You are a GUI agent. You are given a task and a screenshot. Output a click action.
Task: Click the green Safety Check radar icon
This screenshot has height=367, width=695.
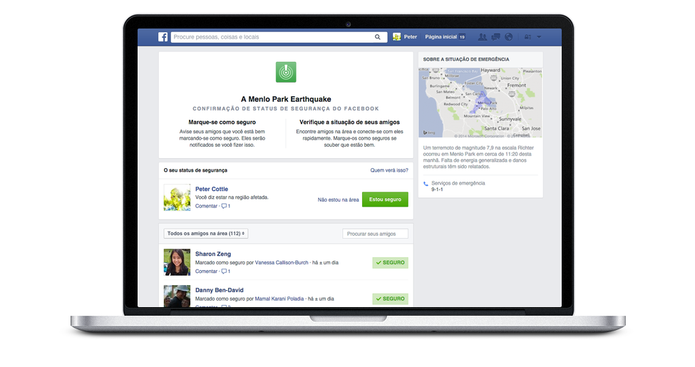(286, 72)
